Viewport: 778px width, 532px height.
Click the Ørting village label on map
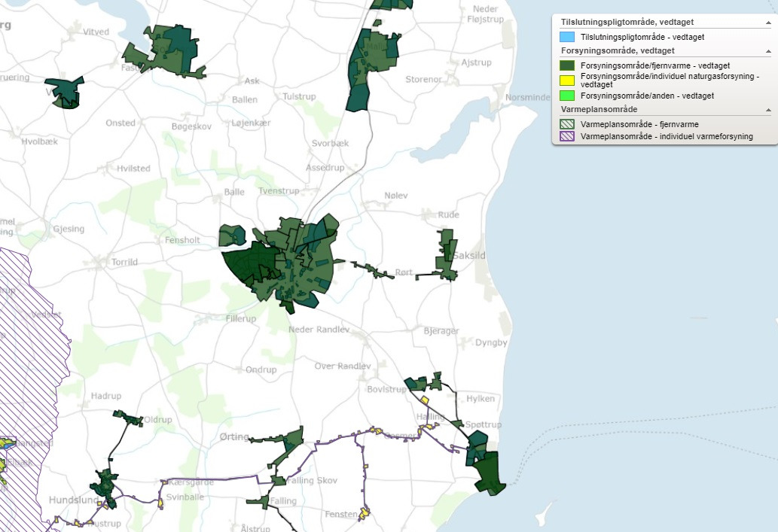[233, 436]
